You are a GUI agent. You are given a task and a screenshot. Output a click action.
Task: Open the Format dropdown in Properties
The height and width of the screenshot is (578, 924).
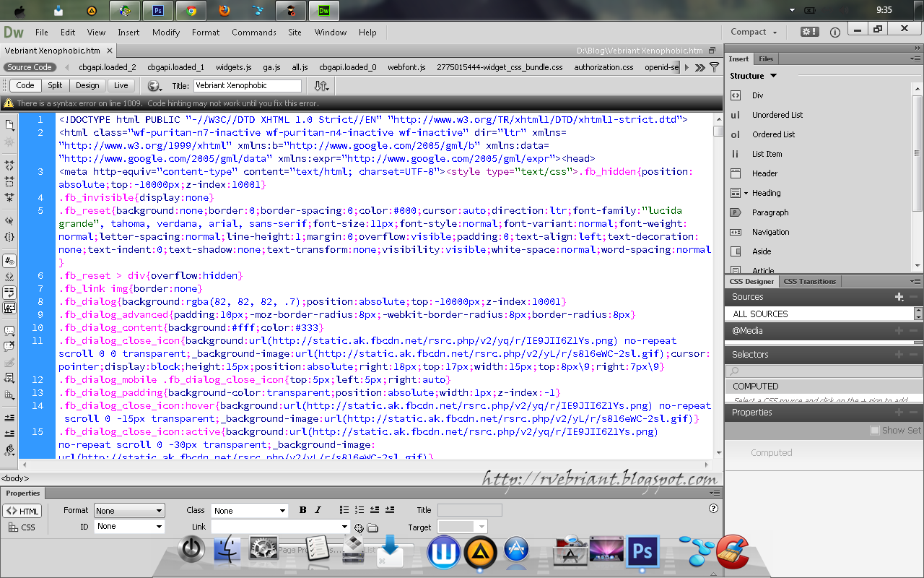130,511
